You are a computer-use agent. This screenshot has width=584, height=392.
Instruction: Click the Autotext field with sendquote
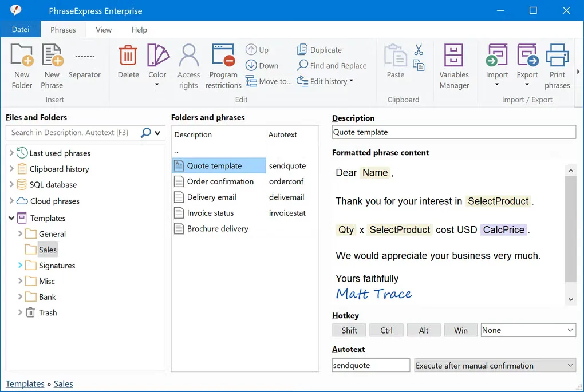(x=370, y=365)
